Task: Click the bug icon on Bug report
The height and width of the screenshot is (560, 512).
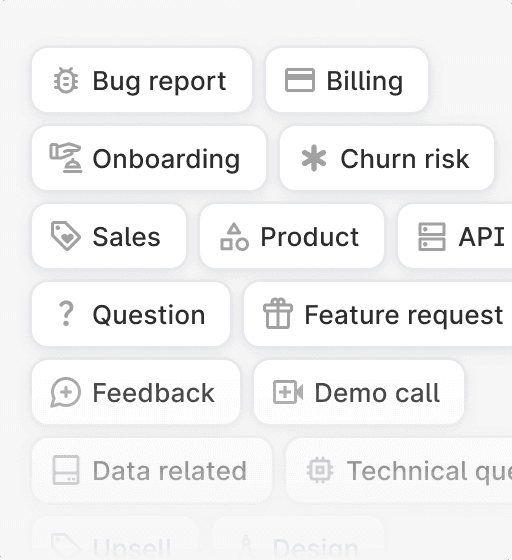Action: (66, 80)
